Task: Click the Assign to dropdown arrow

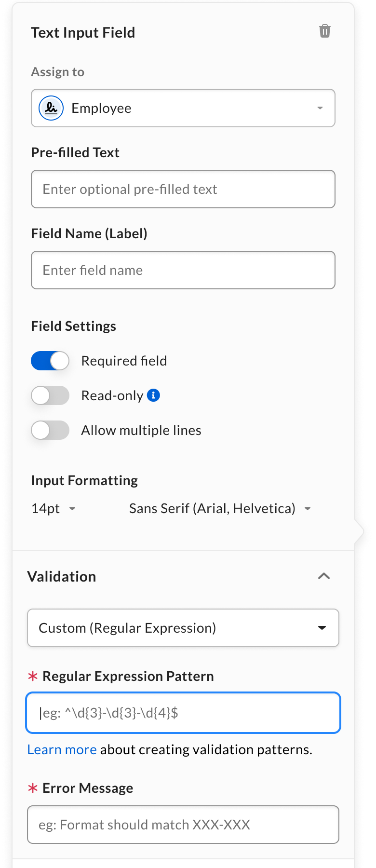Action: pyautogui.click(x=320, y=108)
